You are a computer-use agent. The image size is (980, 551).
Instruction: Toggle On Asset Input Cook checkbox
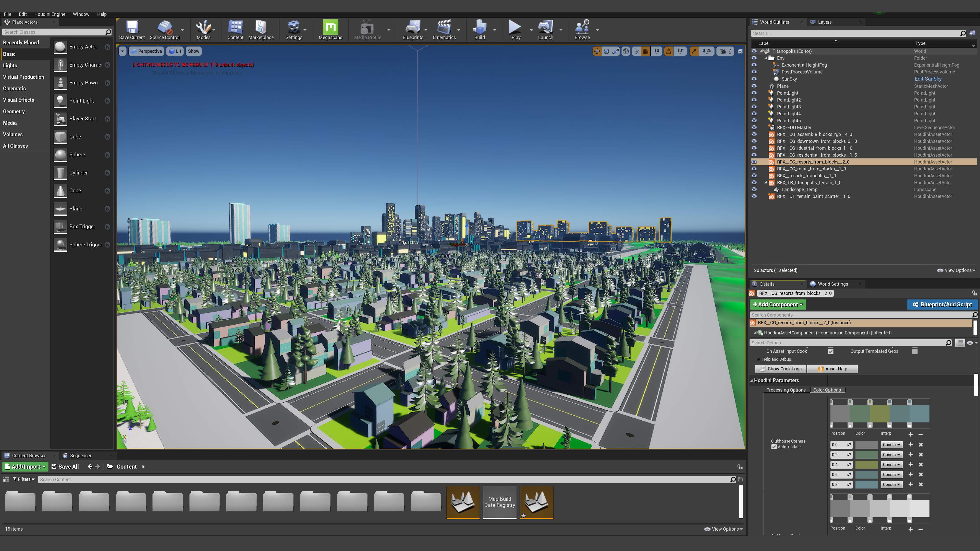(x=830, y=351)
